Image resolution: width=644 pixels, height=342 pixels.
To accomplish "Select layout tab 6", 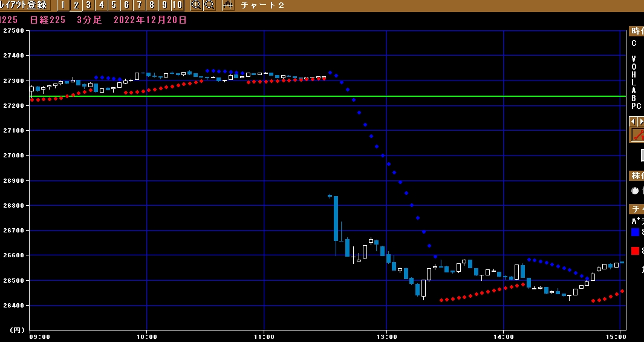I will click(x=126, y=5).
